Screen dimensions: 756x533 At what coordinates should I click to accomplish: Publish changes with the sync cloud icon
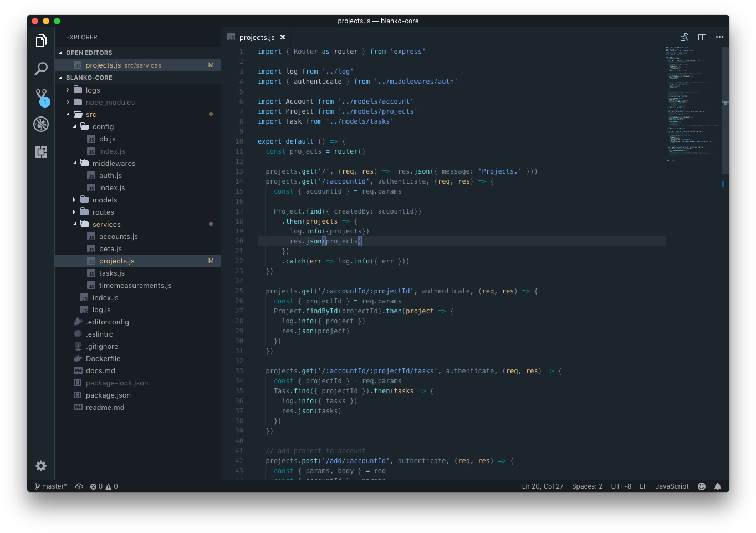[78, 486]
